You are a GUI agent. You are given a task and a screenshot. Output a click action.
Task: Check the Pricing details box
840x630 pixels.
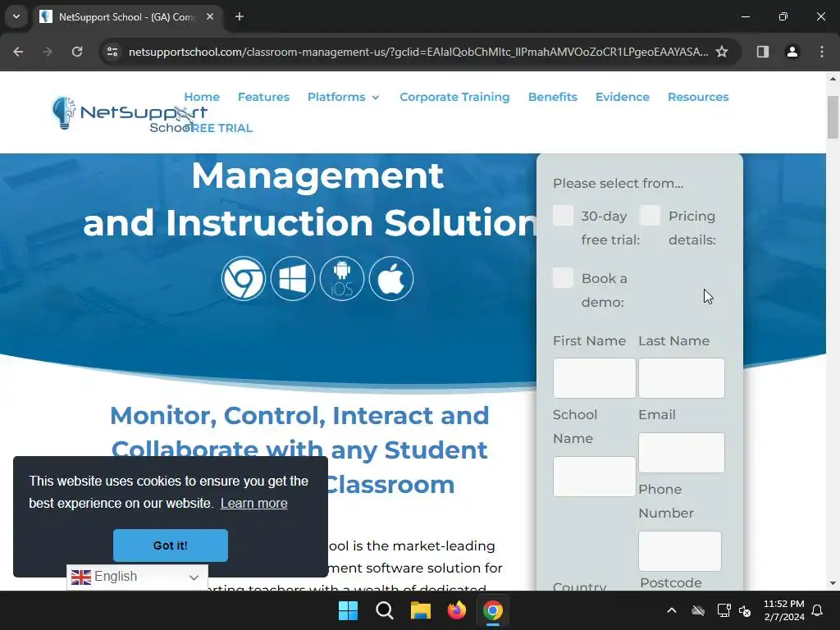pos(650,216)
